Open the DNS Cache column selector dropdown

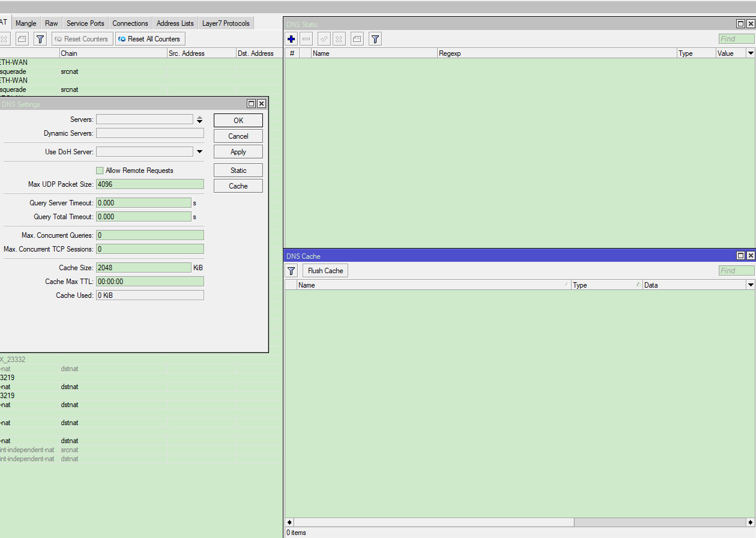pos(751,285)
